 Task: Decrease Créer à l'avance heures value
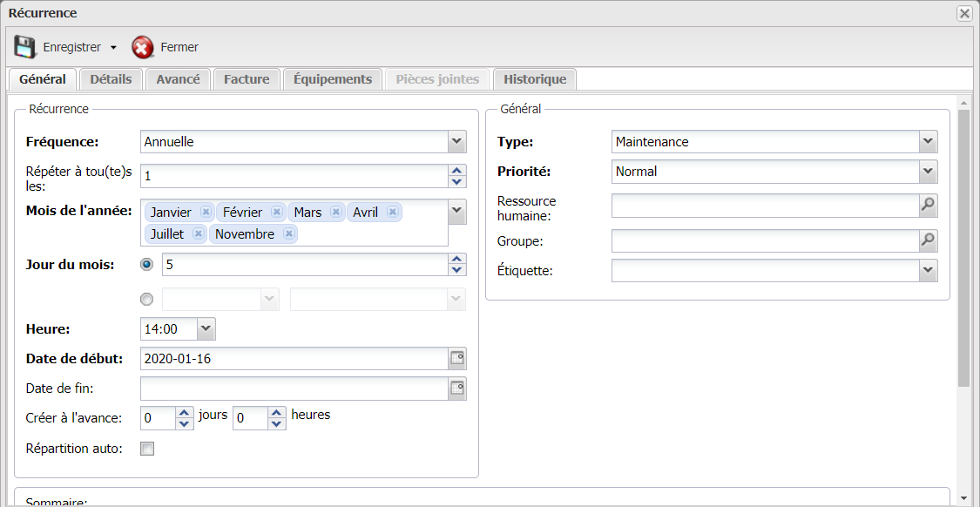click(x=278, y=424)
